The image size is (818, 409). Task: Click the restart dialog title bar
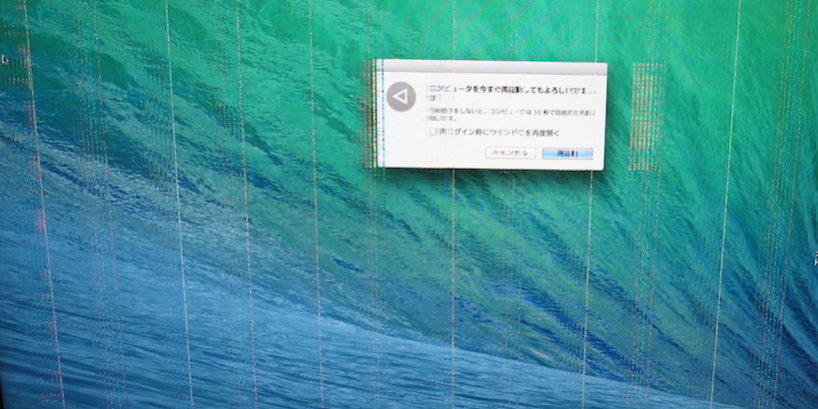490,67
